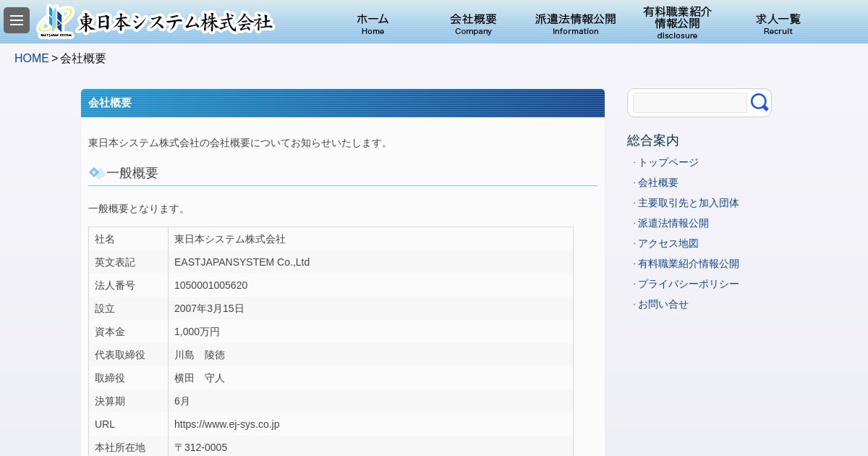The width and height of the screenshot is (868, 456).
Task: Select the 代表取締役 row label
Action: 120,355
